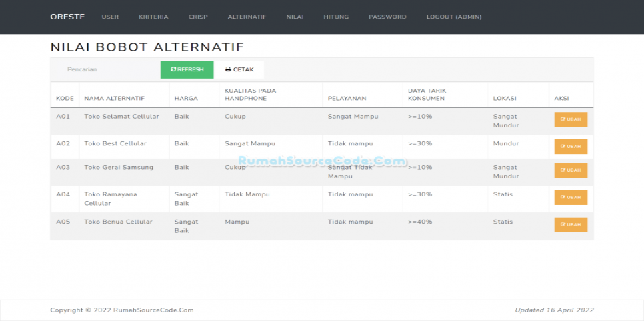Select cell code A04
Screen dimensions: 644x321
63,194
